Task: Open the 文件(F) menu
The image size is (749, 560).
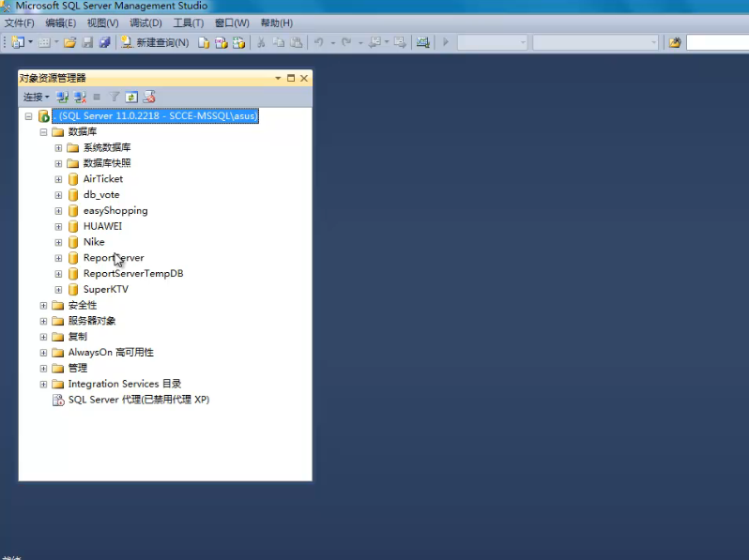Action: pyautogui.click(x=19, y=23)
